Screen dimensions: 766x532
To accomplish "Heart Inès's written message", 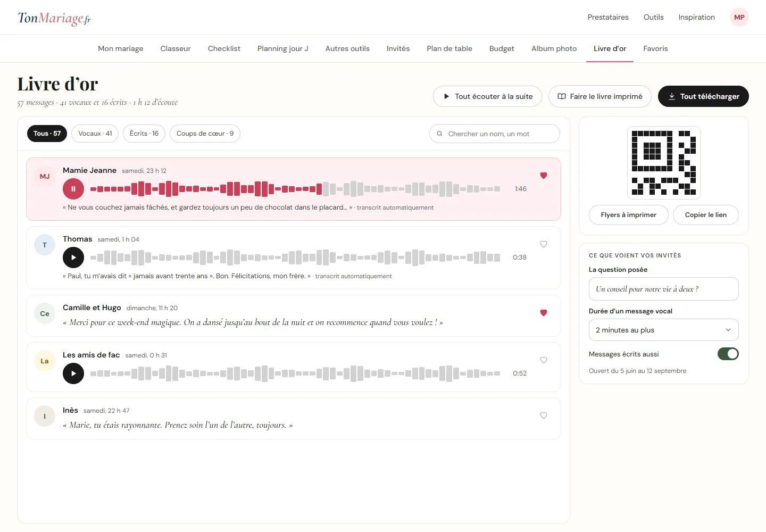I will (x=544, y=415).
